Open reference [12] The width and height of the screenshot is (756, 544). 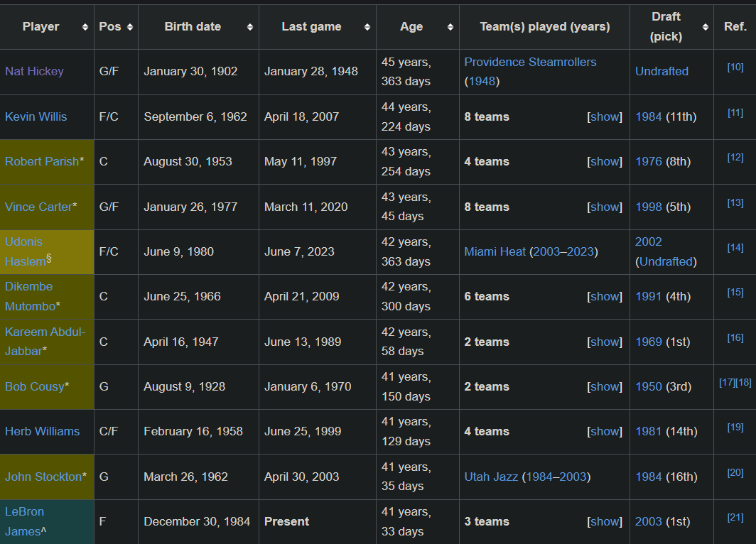click(735, 158)
